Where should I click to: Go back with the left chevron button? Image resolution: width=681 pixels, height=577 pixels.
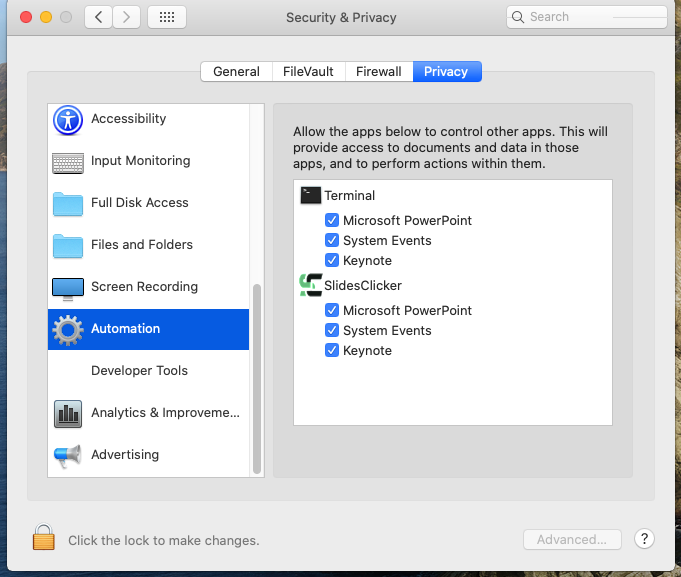click(x=99, y=17)
